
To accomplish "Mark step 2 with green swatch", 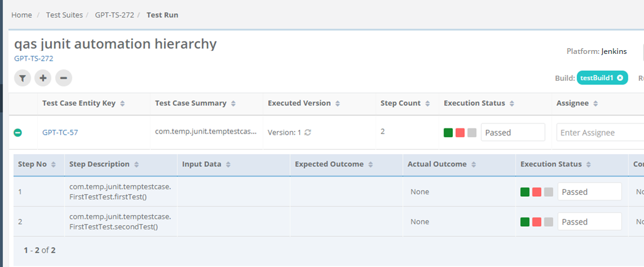I will 525,222.
